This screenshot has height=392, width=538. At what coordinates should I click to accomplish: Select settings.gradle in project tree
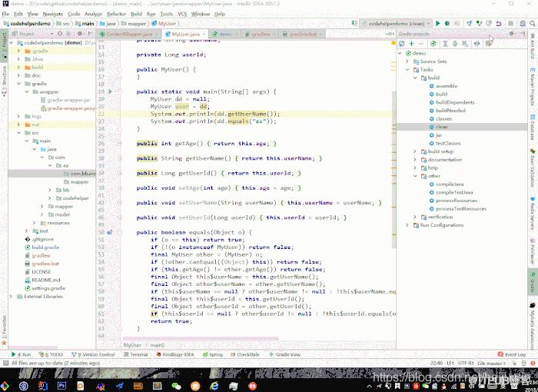[48, 288]
